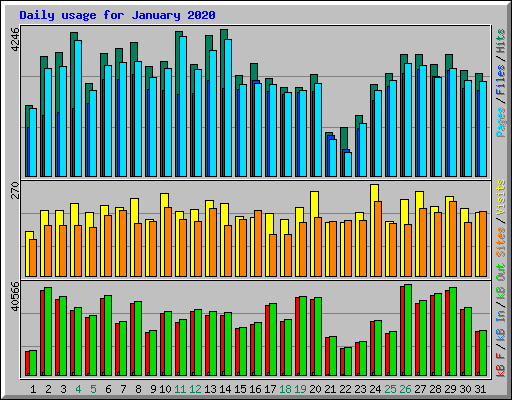Click the green "Hits" legend word
This screenshot has width=512, height=400.
[x=501, y=41]
